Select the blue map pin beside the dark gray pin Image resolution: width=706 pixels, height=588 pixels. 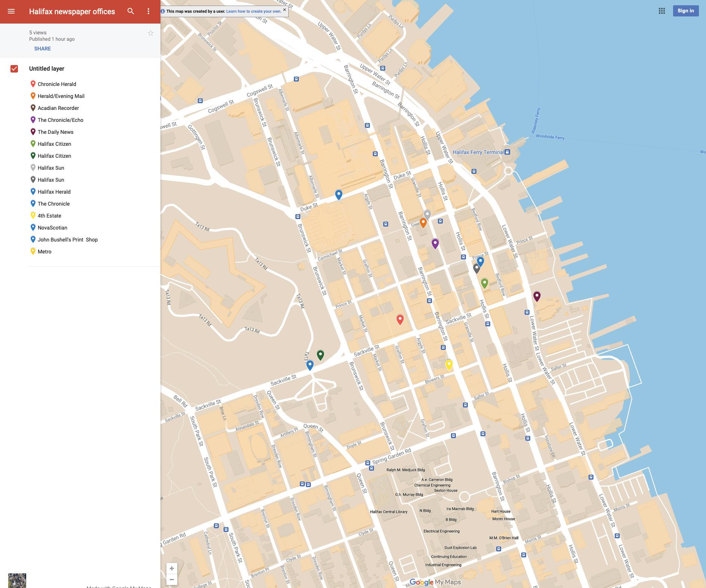tap(481, 261)
